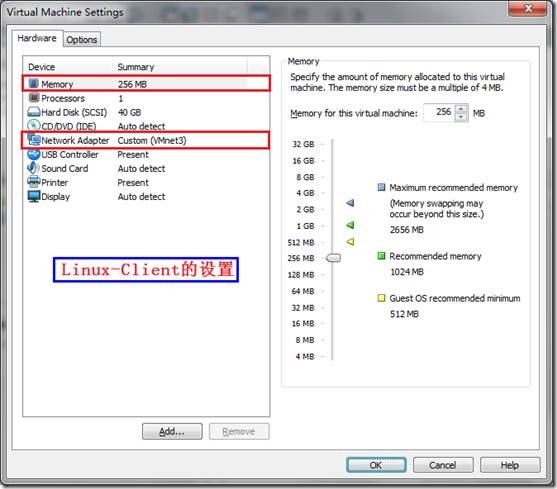Click the memory value field showing 256
Image resolution: width=557 pixels, height=489 pixels.
tap(440, 113)
